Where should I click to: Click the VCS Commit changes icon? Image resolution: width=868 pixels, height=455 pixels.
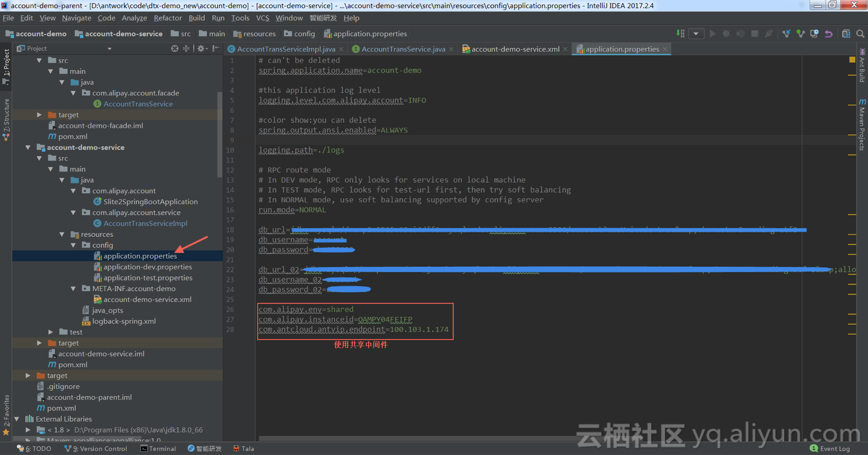(800, 34)
